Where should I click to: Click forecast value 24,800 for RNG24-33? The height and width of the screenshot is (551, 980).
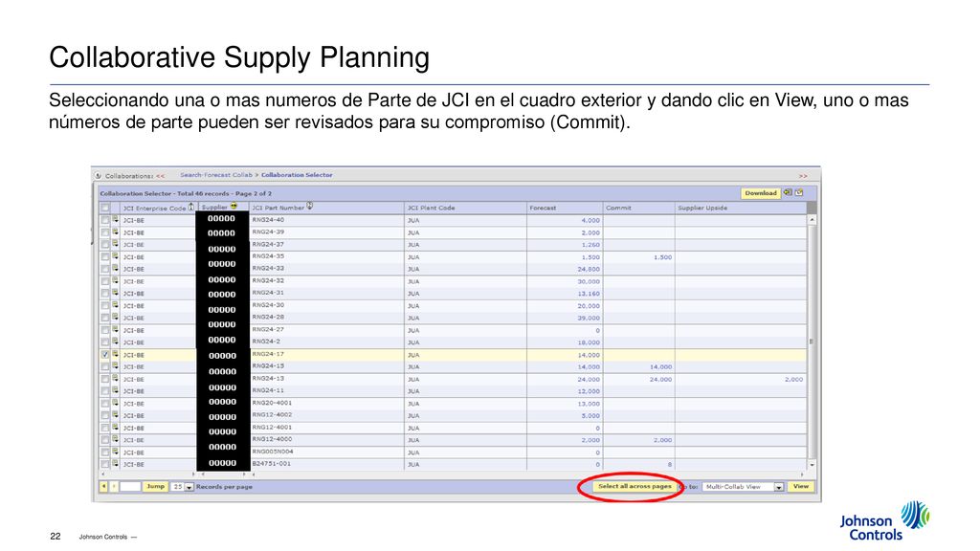click(589, 269)
